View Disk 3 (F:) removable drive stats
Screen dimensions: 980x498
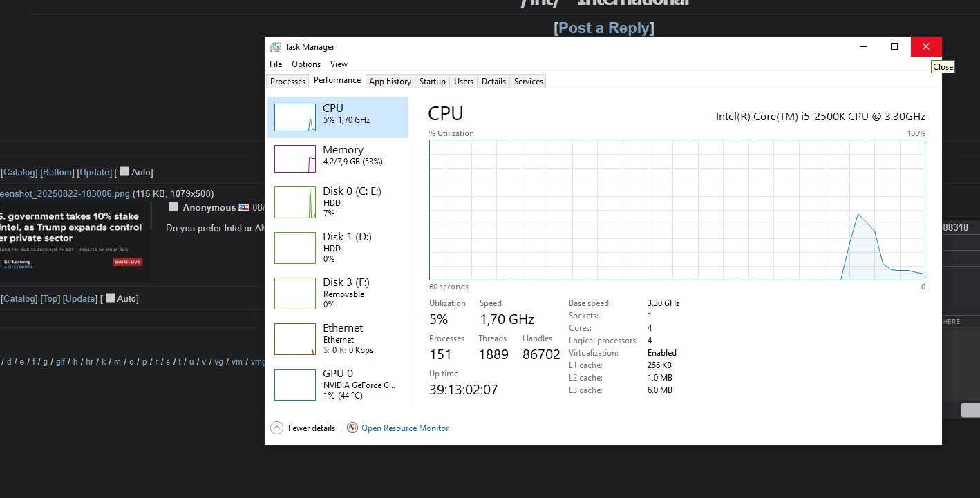pos(338,294)
